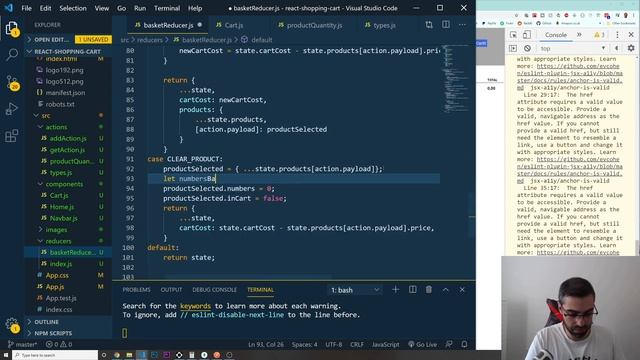Split the terminal panel

click(413, 290)
